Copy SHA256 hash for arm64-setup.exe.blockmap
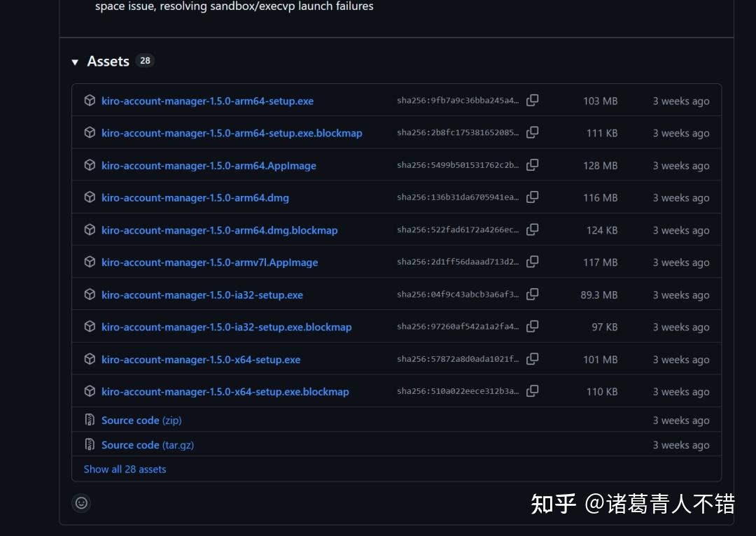The height and width of the screenshot is (536, 756). coord(532,133)
